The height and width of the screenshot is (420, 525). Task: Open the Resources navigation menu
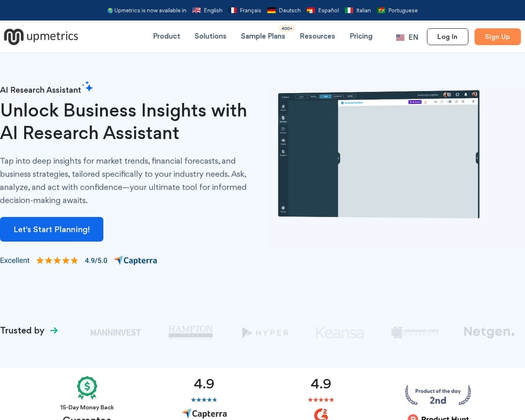pos(317,36)
